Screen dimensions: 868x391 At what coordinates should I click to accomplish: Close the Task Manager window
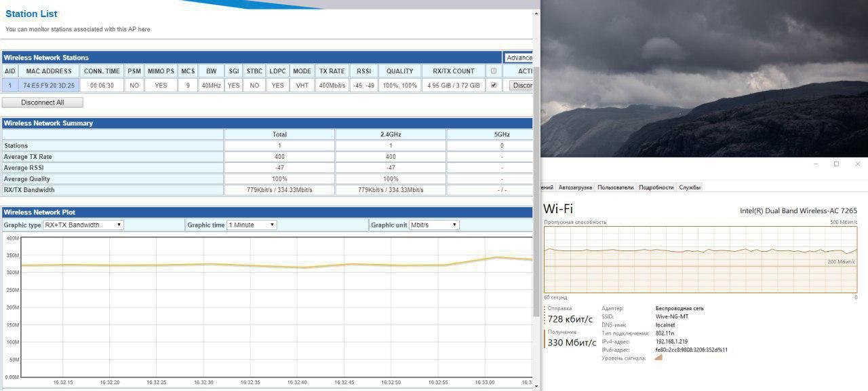tap(857, 164)
